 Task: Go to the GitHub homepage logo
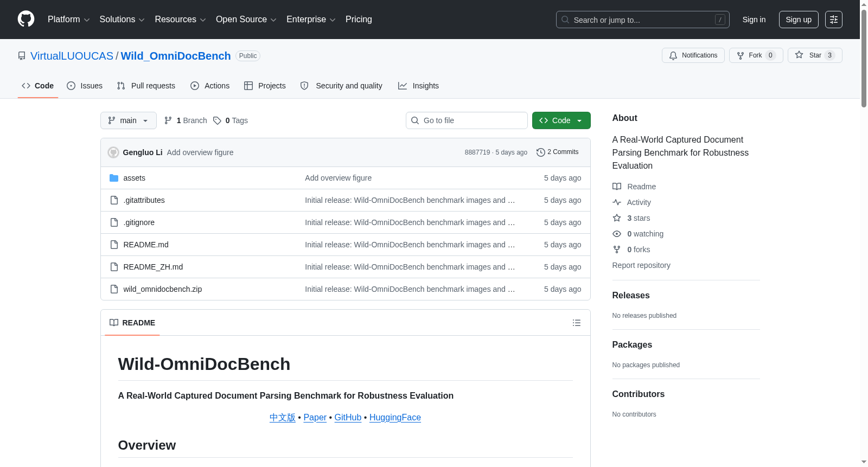[x=26, y=19]
